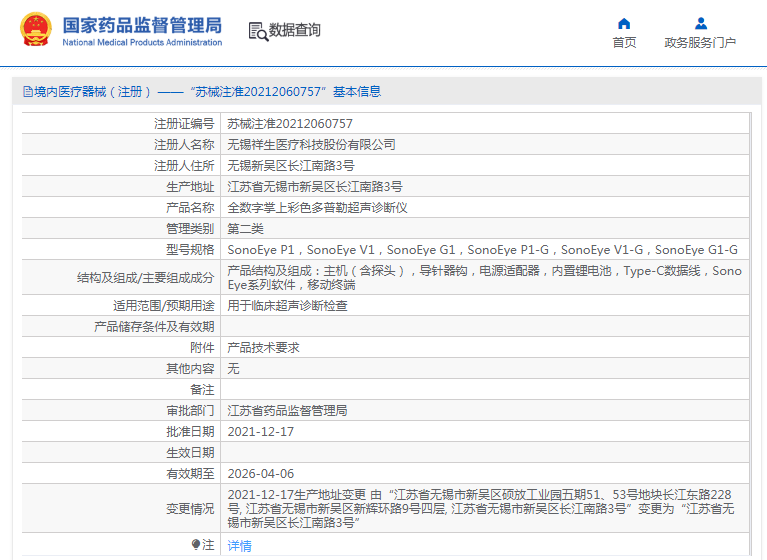Open the 政务服务门户 text link
Image resolution: width=767 pixels, height=560 pixels.
(700, 43)
